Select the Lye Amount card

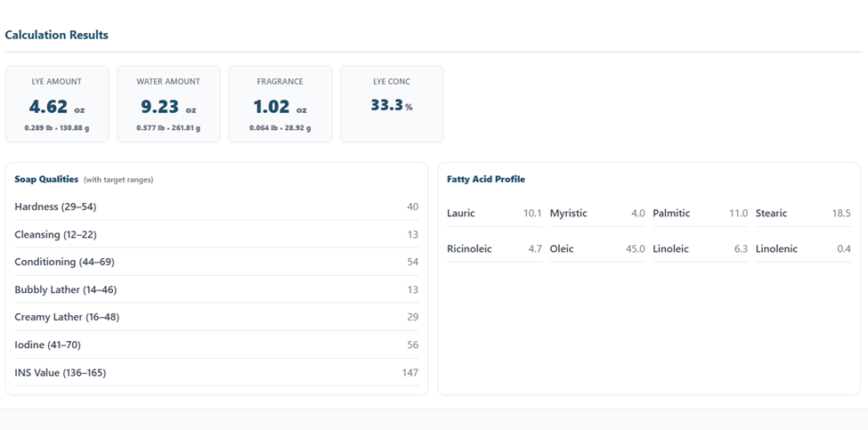click(57, 104)
